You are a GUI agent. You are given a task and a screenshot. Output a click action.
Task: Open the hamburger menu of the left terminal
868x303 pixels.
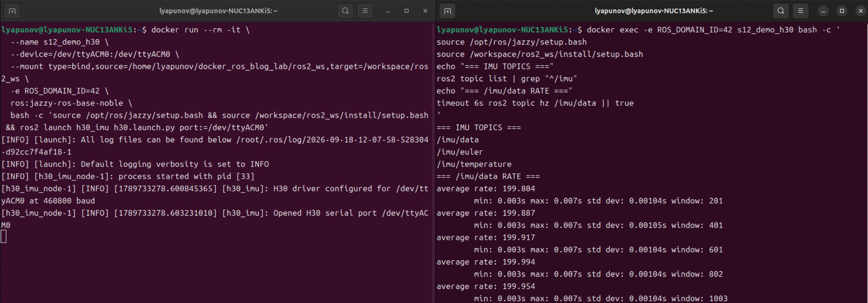click(x=365, y=11)
